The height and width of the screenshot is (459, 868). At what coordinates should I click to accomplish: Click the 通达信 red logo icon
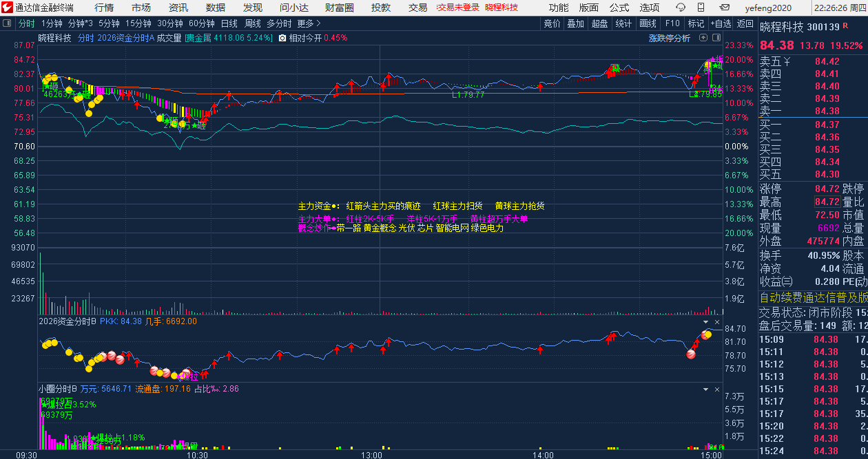click(x=8, y=8)
